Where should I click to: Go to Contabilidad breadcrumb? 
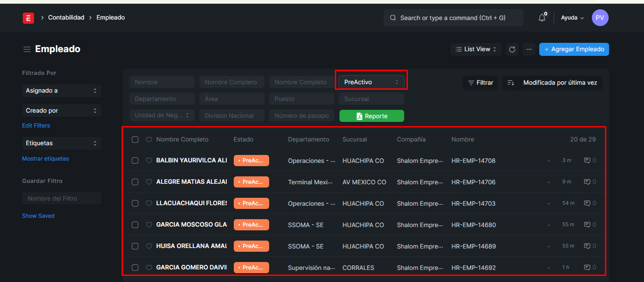[66, 18]
